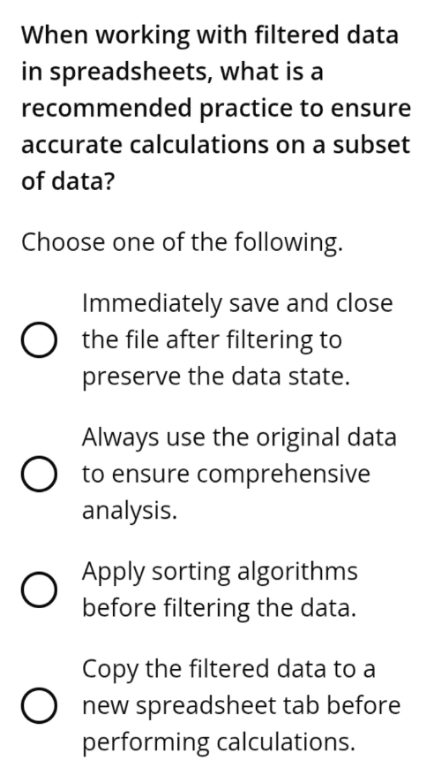Select the 'Copy the filtered data' radio button

[38, 706]
